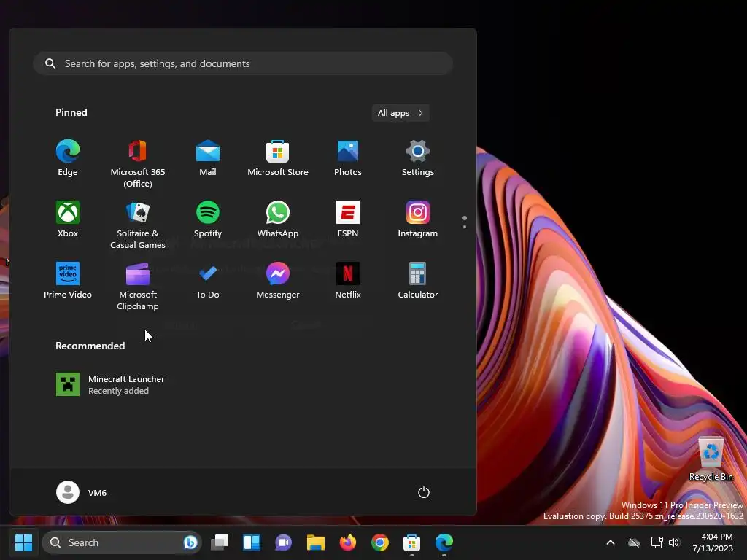Screen dimensions: 747x560
Task: Launch Google Chrome from taskbar
Action: [379, 542]
